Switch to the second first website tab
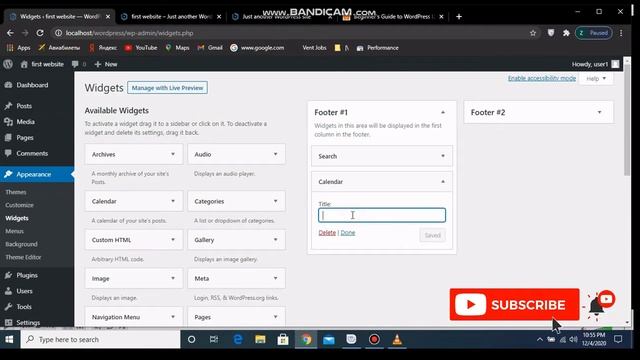Viewport: 640px width, 360px height. [171, 17]
